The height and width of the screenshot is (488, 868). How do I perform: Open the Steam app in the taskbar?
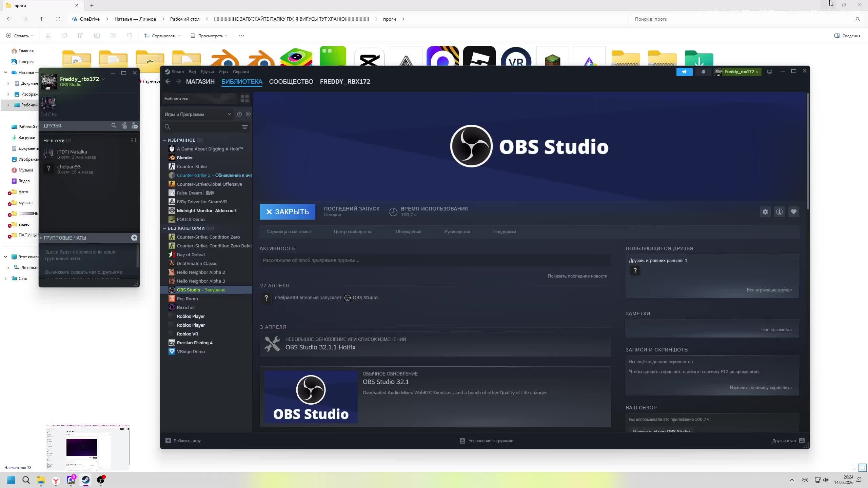click(85, 480)
